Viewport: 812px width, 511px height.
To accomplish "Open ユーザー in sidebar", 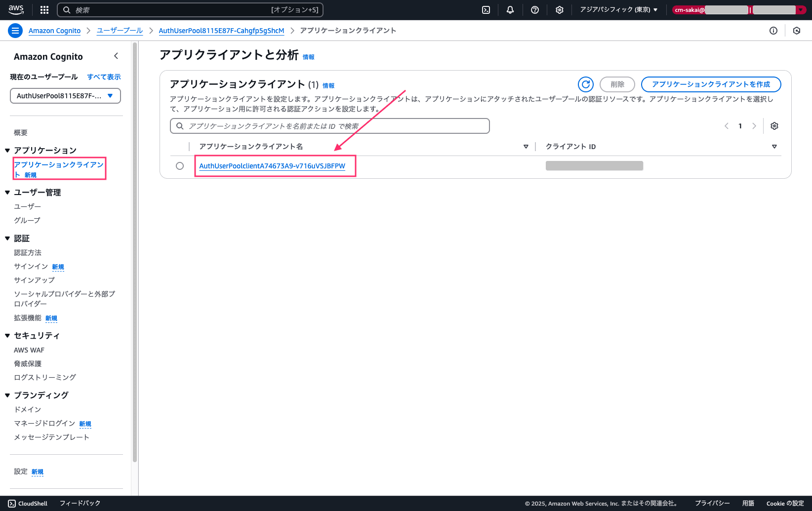I will click(x=27, y=206).
